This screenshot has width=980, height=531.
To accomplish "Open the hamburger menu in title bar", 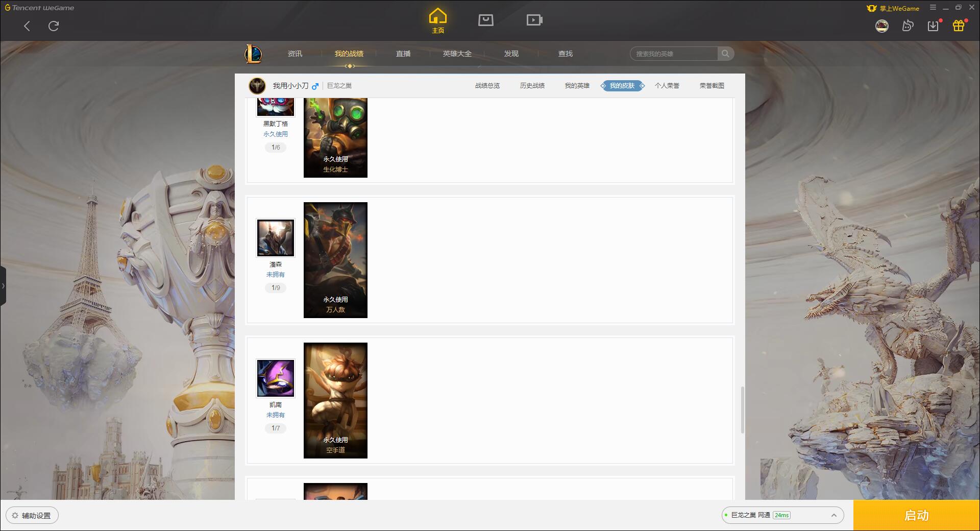I will pos(933,8).
